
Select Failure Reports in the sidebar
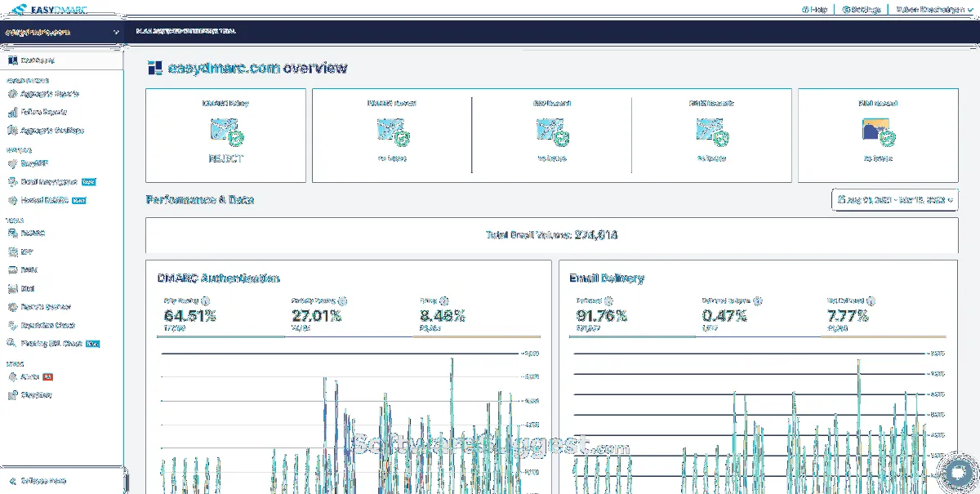click(43, 112)
